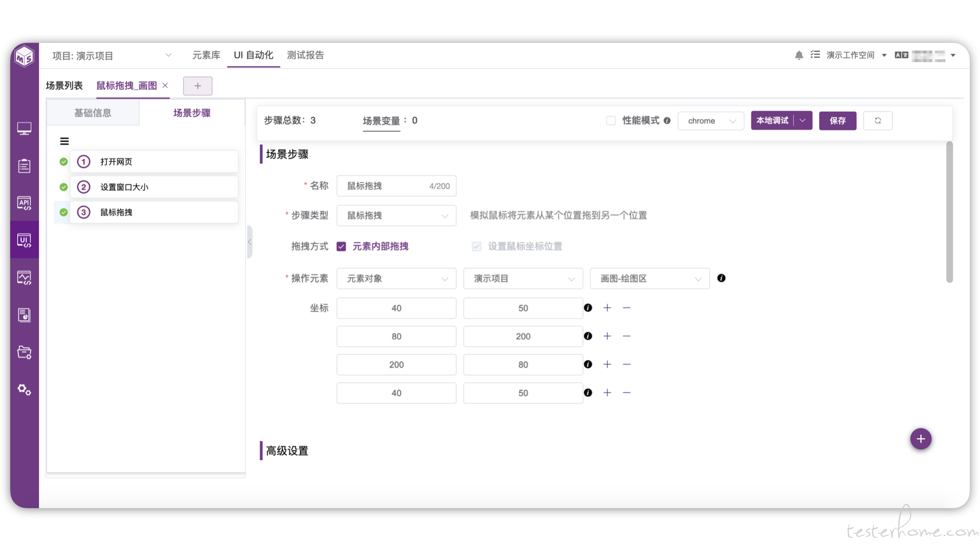Click the refresh icon button

[x=878, y=121]
